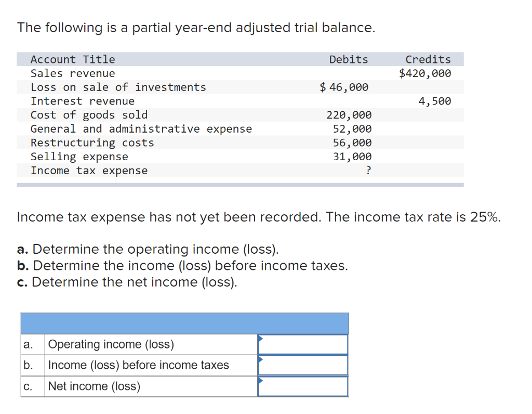Viewport: 532px width, 414px height.
Task: Click the Credits column header
Action: coord(428,59)
